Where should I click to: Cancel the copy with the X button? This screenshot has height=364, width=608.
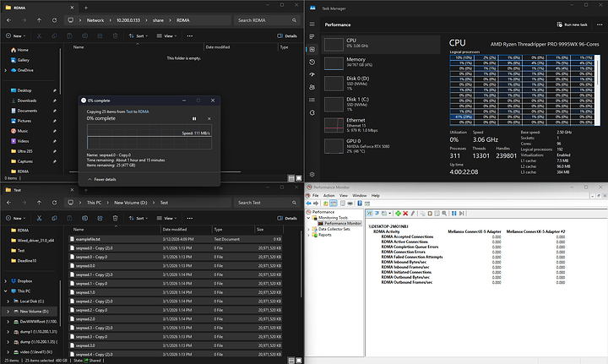pos(209,118)
